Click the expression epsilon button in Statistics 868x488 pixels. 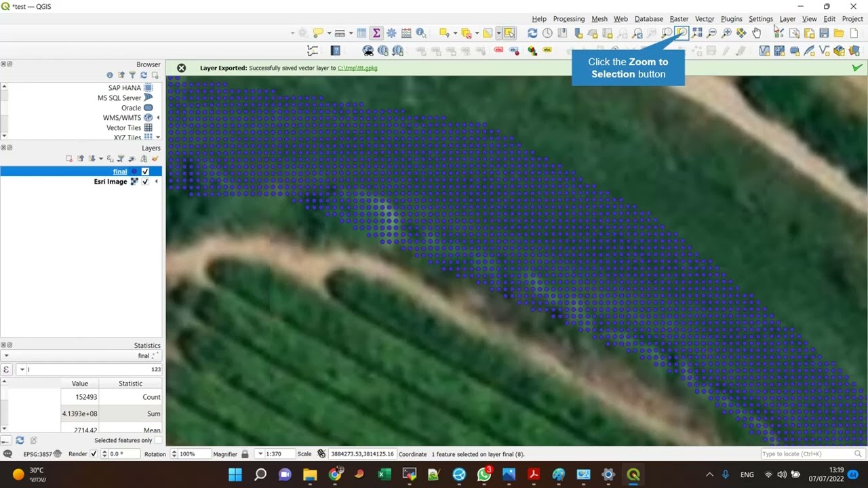point(7,369)
